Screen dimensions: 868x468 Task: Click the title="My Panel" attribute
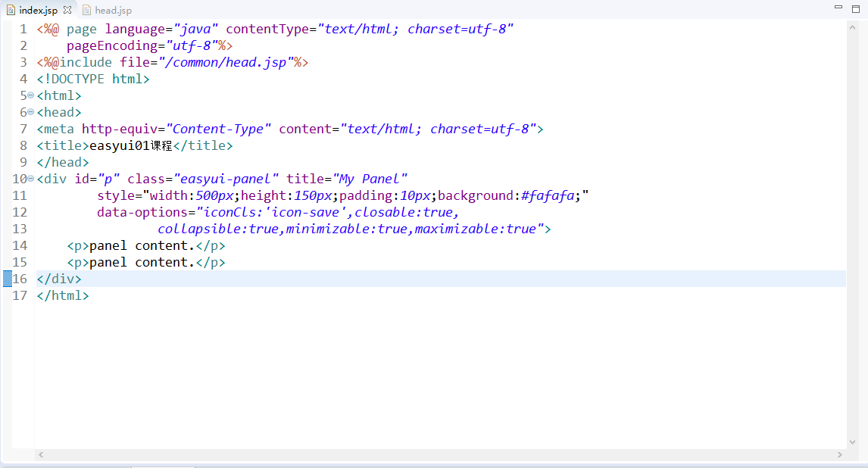347,179
